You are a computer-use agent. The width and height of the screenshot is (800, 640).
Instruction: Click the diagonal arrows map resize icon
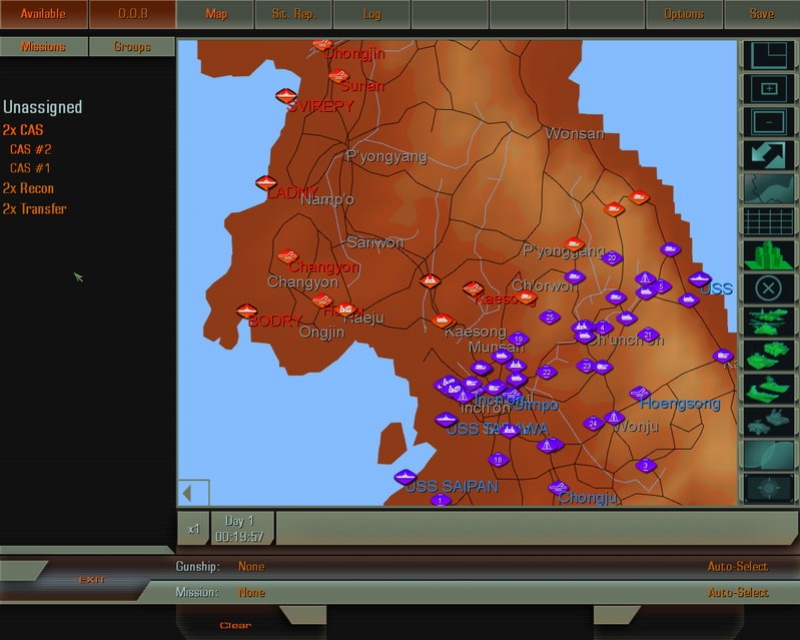pyautogui.click(x=768, y=155)
